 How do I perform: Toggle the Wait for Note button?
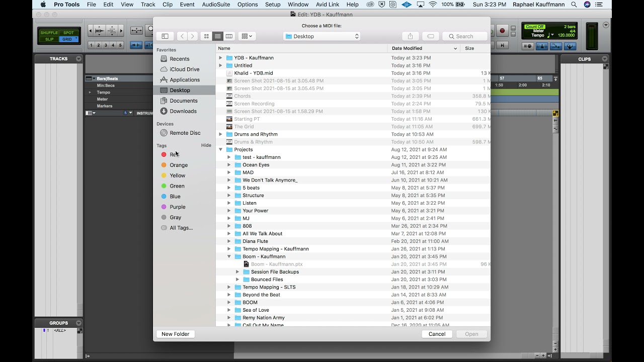click(x=528, y=46)
